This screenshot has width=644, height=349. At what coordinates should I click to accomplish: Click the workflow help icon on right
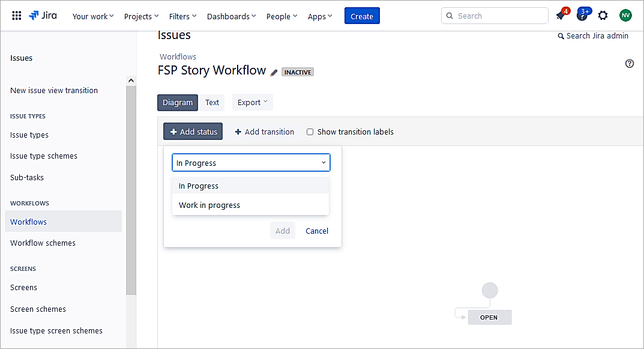[x=629, y=64]
